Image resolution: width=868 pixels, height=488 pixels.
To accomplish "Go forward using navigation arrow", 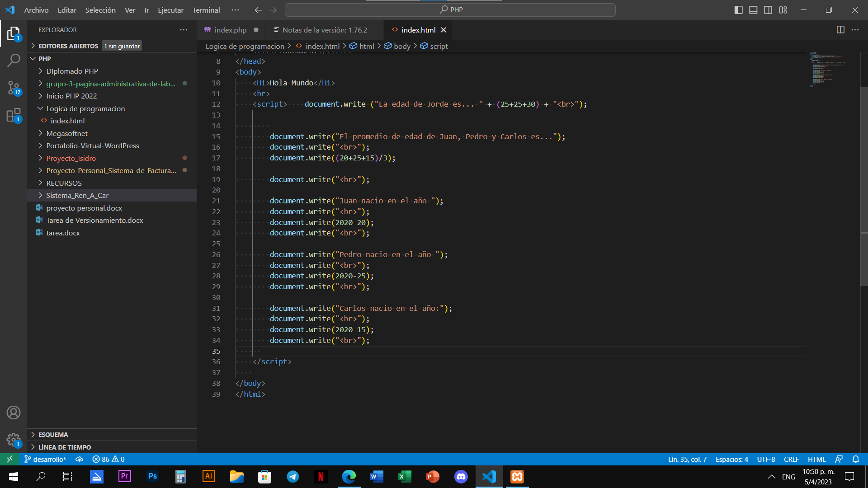I will [273, 10].
